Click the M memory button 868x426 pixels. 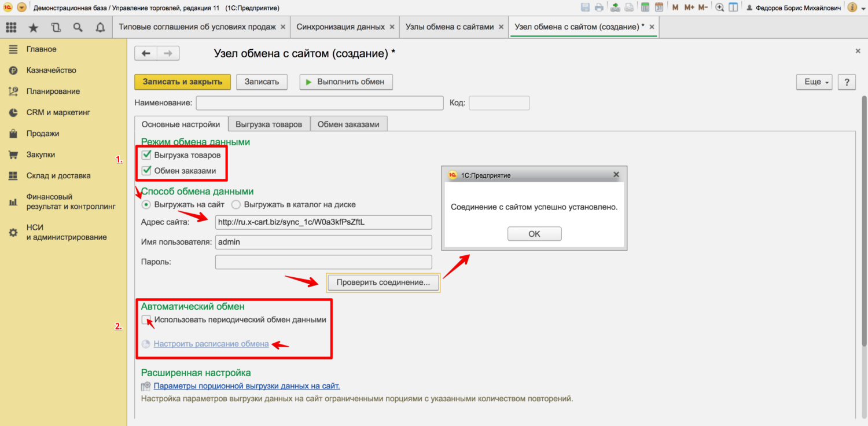point(675,8)
